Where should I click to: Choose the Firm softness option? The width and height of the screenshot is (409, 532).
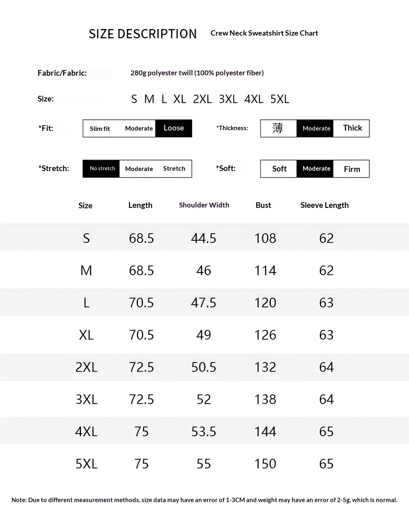tap(352, 169)
